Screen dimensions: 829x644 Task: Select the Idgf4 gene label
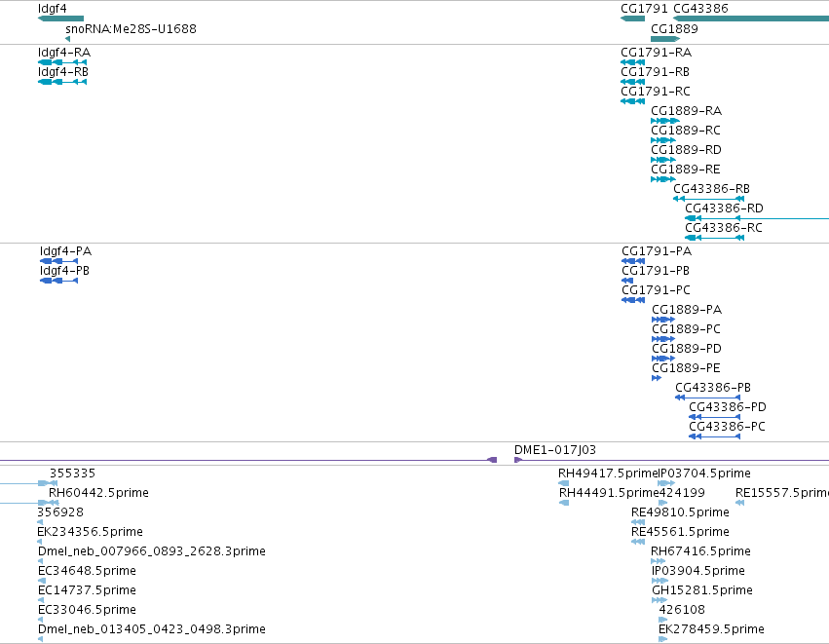[x=53, y=9]
